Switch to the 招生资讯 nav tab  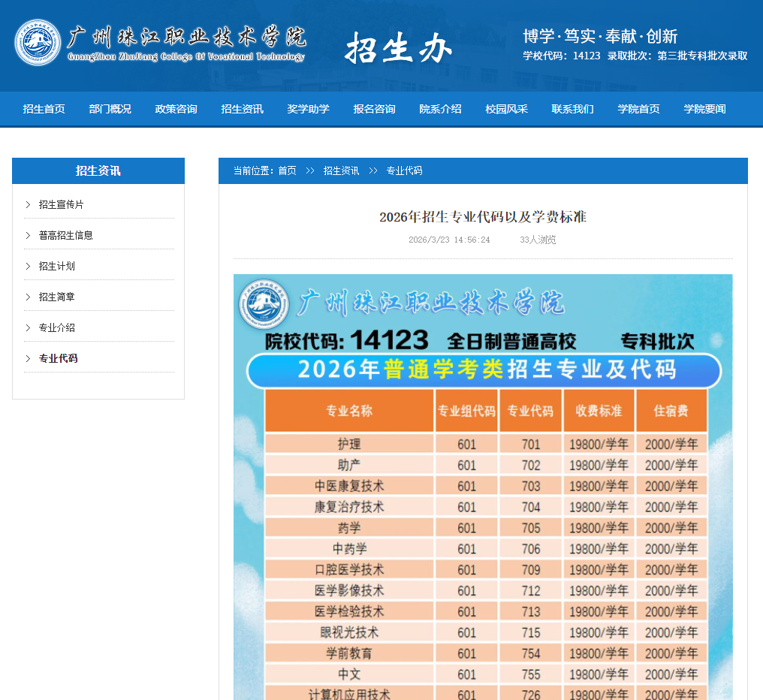click(242, 109)
